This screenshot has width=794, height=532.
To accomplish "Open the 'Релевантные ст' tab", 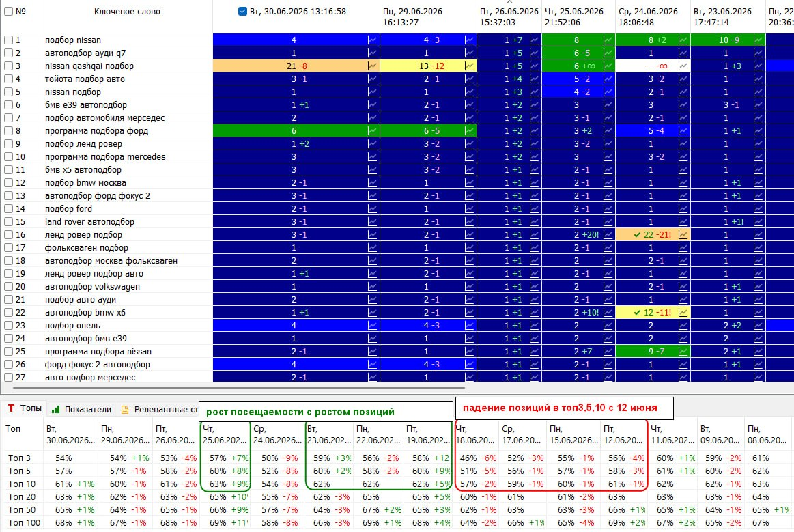I will point(158,409).
